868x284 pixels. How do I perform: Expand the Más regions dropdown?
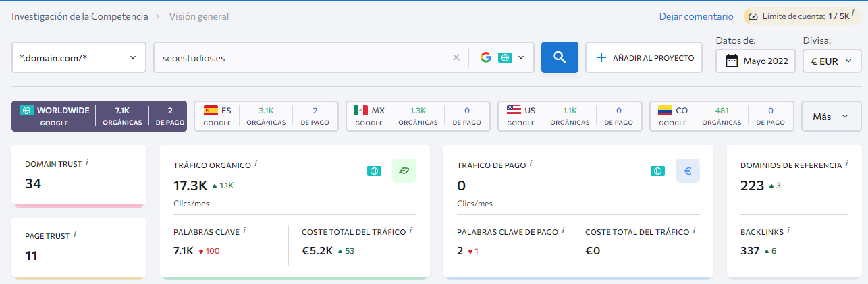pos(831,116)
